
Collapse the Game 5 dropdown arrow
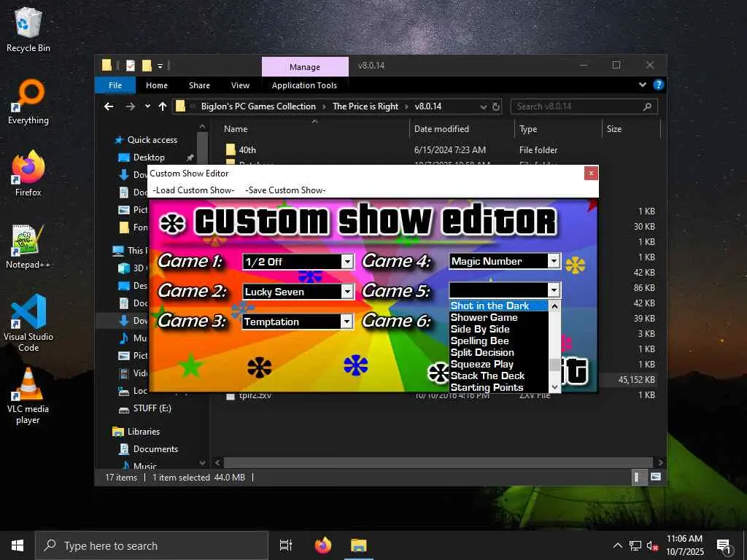[x=554, y=290]
